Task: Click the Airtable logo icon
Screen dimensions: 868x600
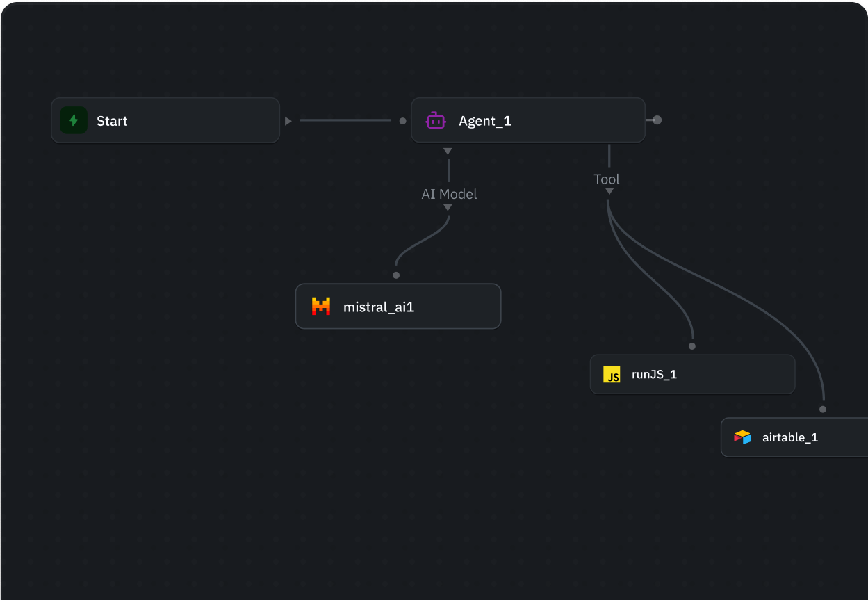Action: pyautogui.click(x=743, y=437)
